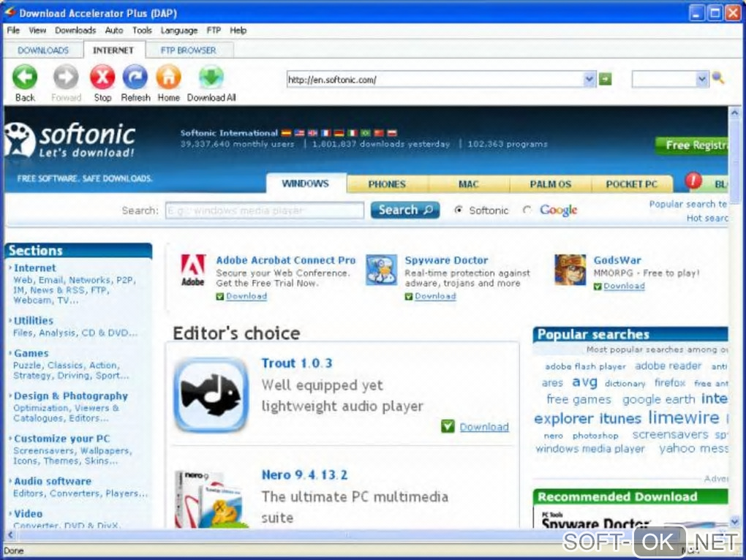Click the limewire popular search link
The width and height of the screenshot is (746, 560).
684,417
